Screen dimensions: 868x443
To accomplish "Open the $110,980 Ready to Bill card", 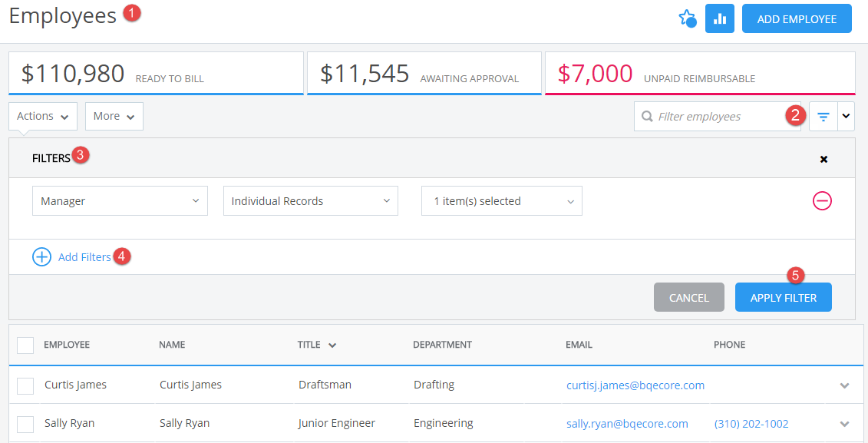I will point(156,74).
